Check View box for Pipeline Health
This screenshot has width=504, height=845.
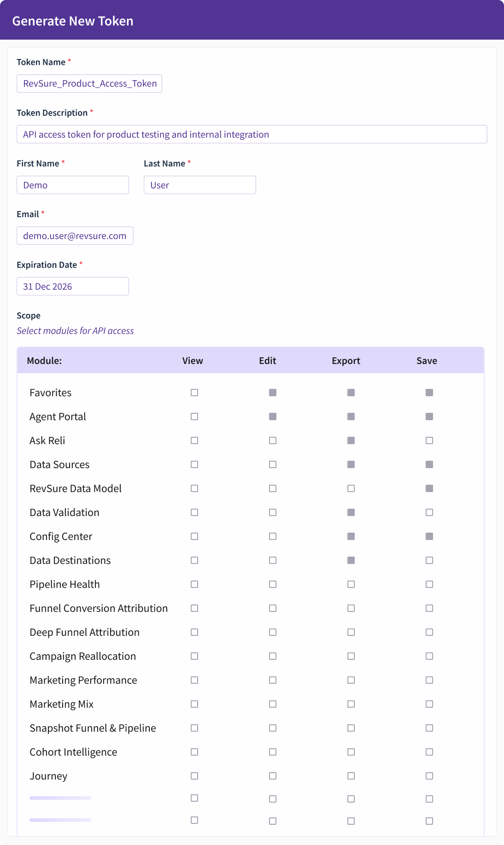click(x=194, y=584)
